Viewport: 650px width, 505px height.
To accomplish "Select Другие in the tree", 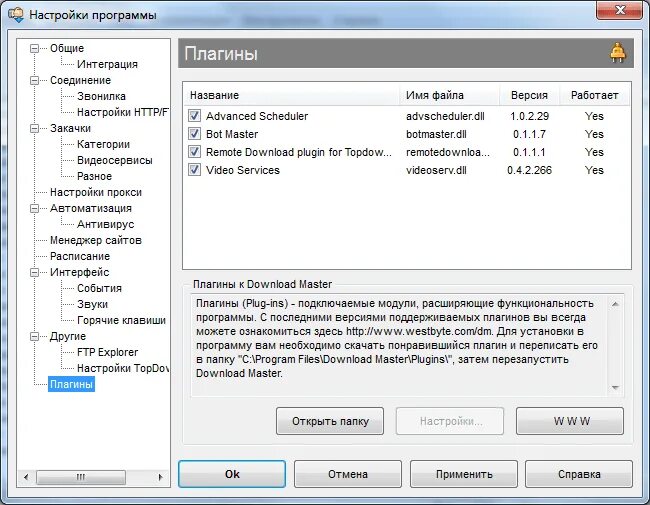I will point(68,336).
